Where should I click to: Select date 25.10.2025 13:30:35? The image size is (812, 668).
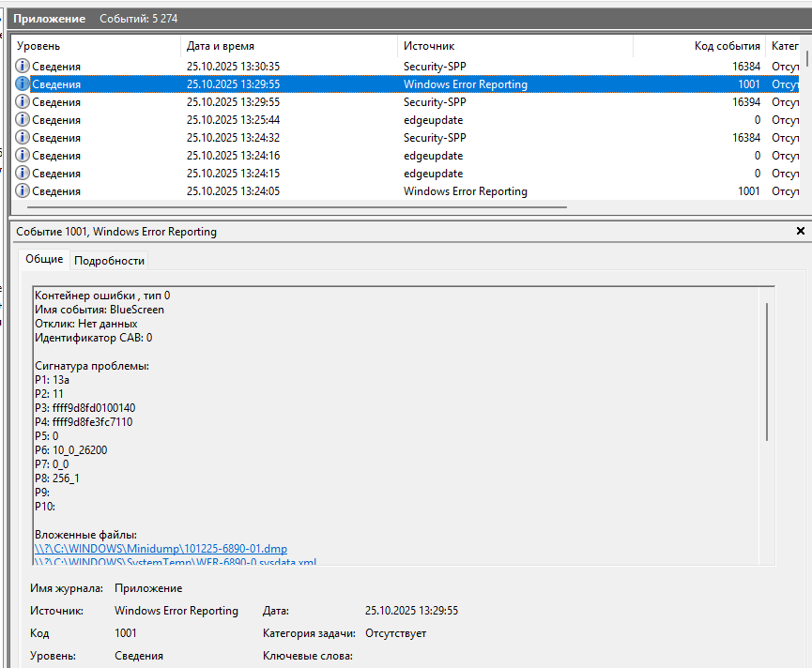point(233,67)
